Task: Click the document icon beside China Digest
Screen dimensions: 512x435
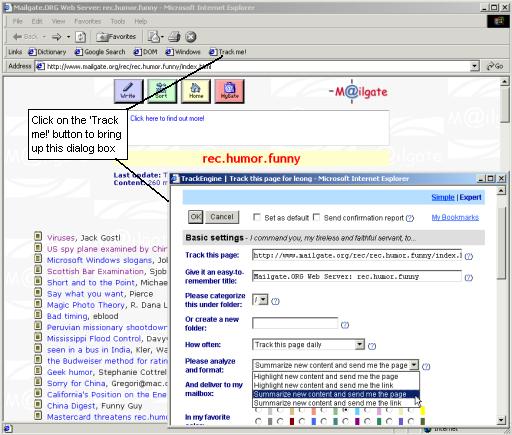Action: coord(38,404)
